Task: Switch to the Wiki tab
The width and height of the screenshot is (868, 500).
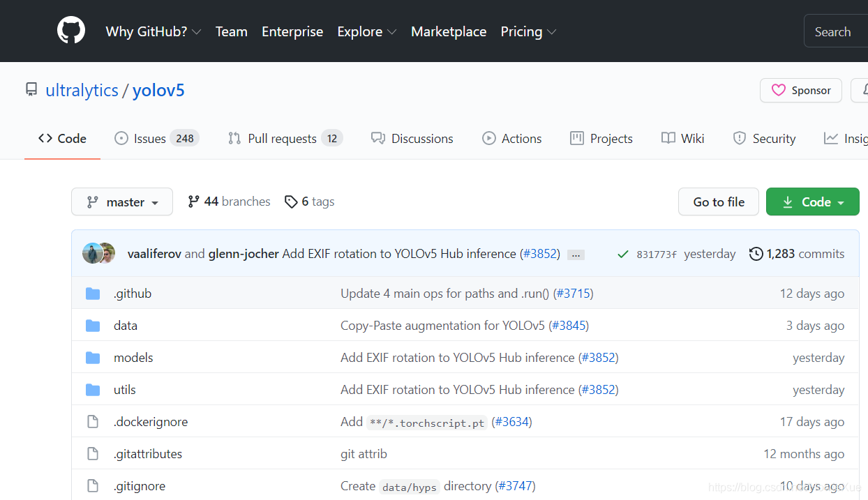Action: pyautogui.click(x=683, y=138)
